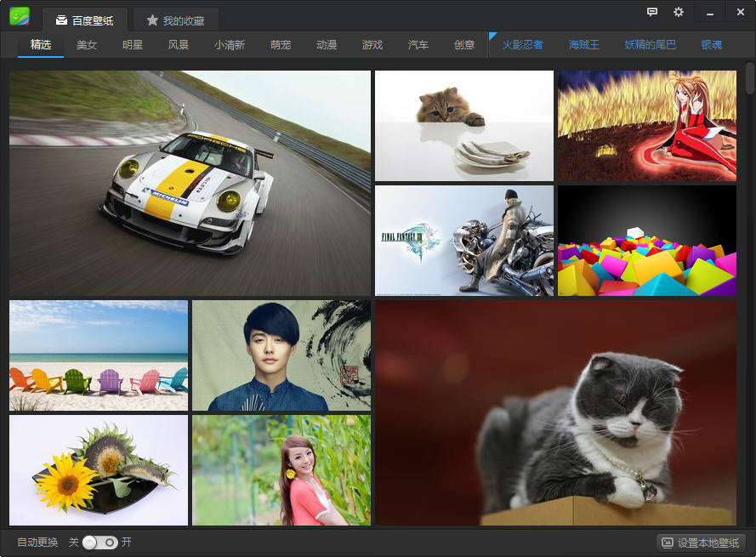Viewport: 756px width, 557px height.
Task: Switch to the 百度壁纸 tab
Action: click(84, 20)
